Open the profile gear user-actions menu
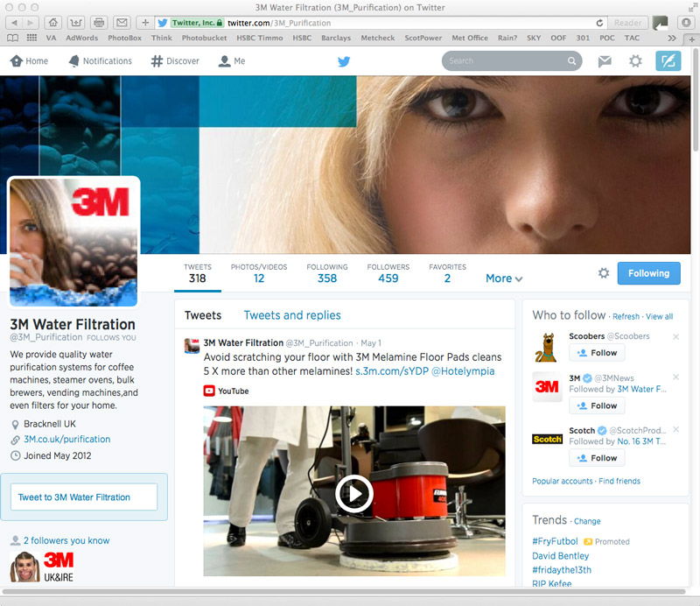Viewport: 700px width, 606px height. (603, 273)
